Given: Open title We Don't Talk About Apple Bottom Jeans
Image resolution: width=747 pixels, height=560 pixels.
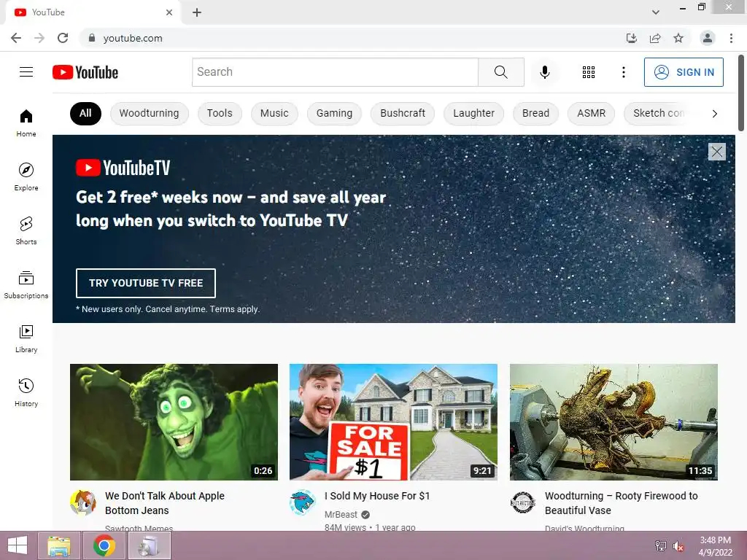Looking at the screenshot, I should 165,503.
